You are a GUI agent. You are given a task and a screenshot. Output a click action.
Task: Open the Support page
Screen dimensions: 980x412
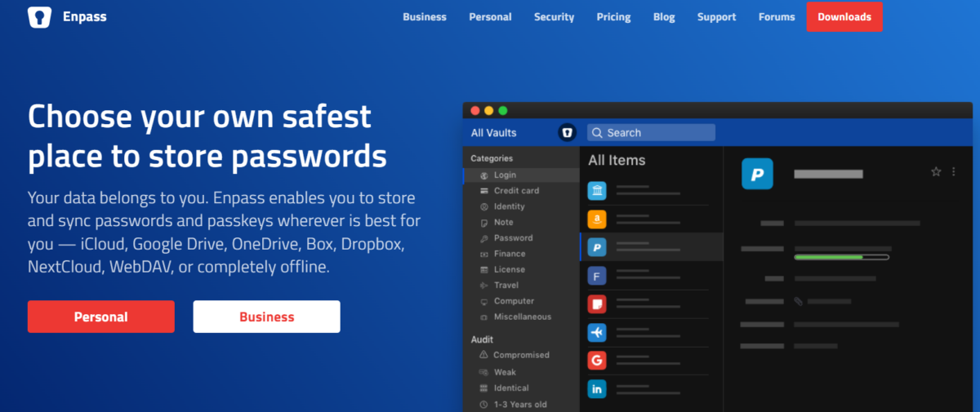pos(716,16)
